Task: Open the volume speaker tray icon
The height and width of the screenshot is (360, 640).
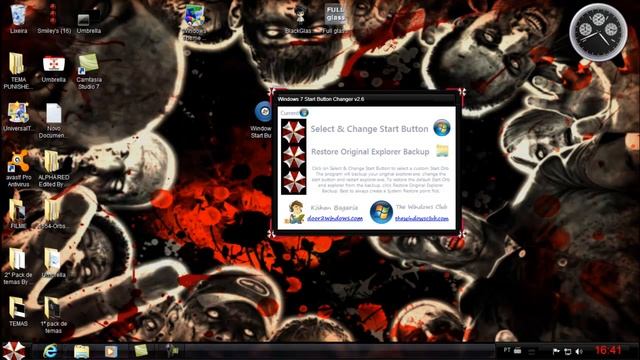Action: click(x=579, y=351)
